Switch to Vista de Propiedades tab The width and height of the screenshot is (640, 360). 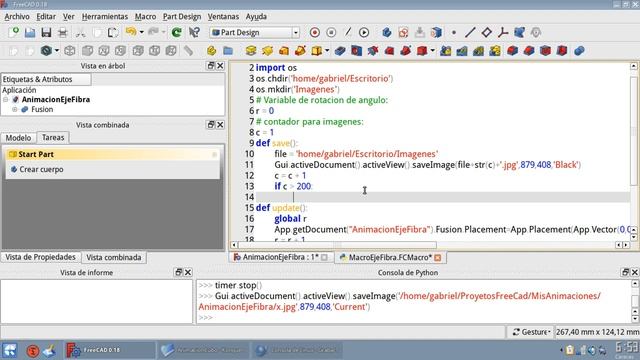click(x=40, y=257)
